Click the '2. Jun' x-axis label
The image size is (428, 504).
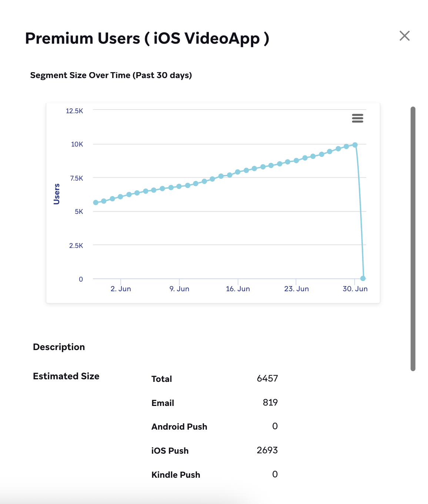[x=121, y=289]
